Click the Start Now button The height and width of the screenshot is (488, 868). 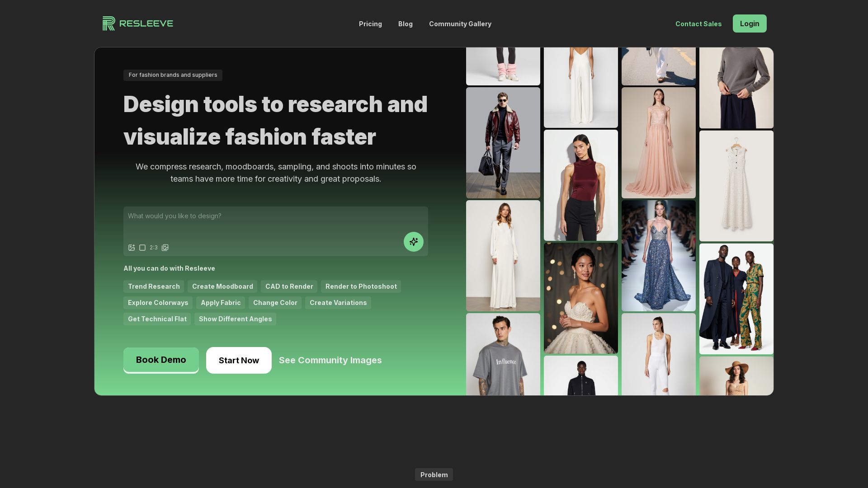(239, 361)
